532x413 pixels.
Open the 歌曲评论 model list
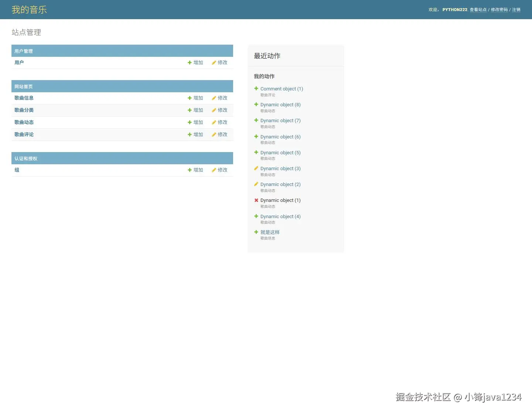pyautogui.click(x=24, y=135)
